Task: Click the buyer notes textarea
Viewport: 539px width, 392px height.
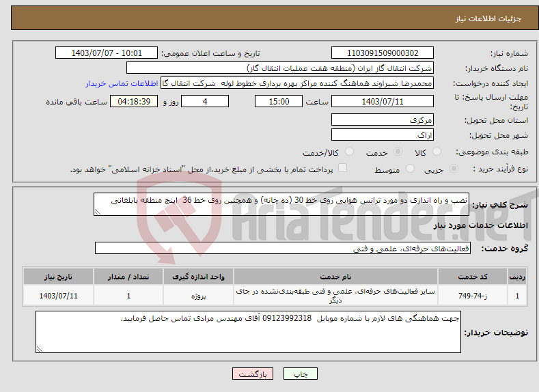Action: point(248,332)
